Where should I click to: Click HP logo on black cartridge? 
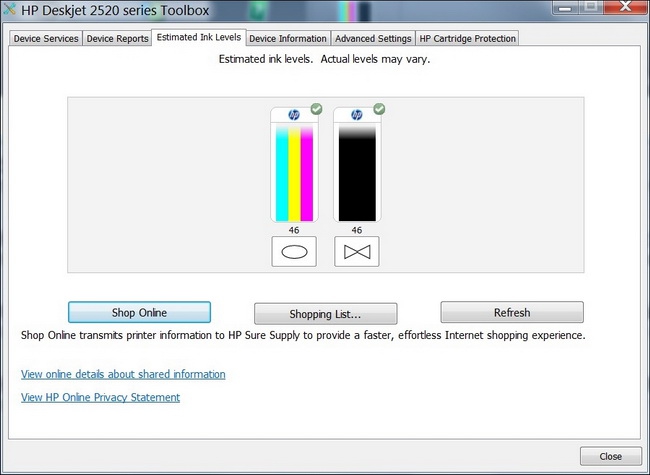pos(357,115)
